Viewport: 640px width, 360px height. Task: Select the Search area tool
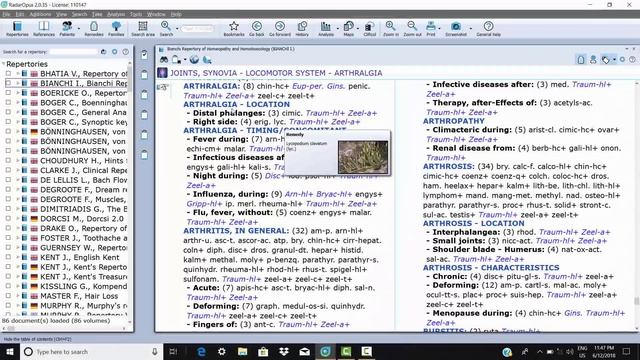(142, 29)
